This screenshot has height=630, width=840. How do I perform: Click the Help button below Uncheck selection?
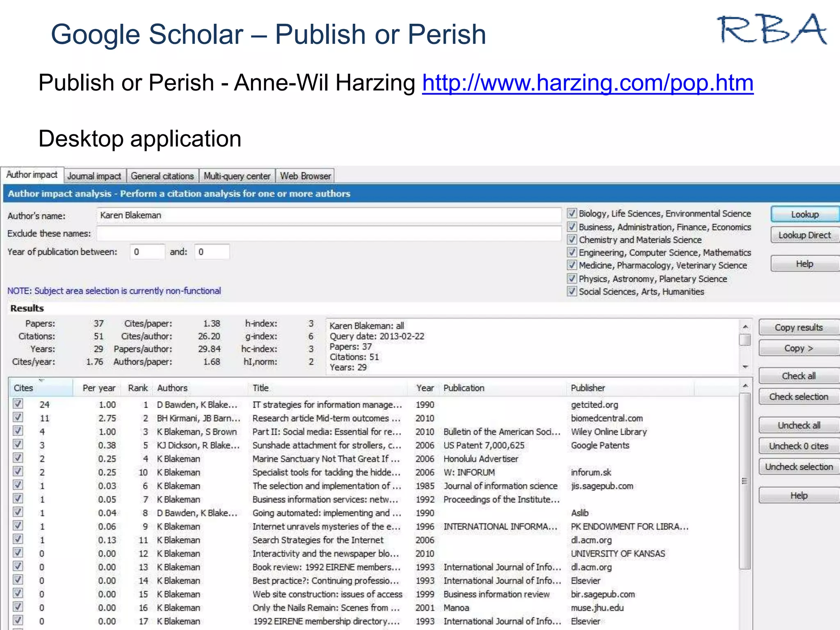(x=799, y=495)
